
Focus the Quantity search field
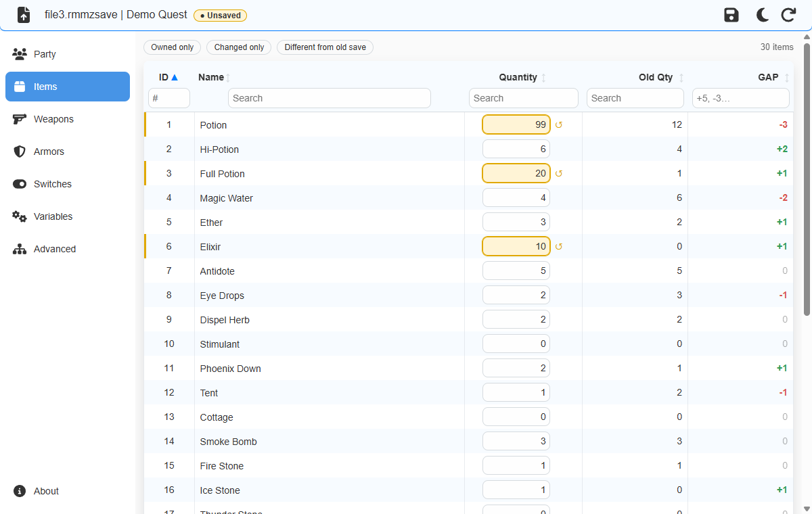click(524, 98)
